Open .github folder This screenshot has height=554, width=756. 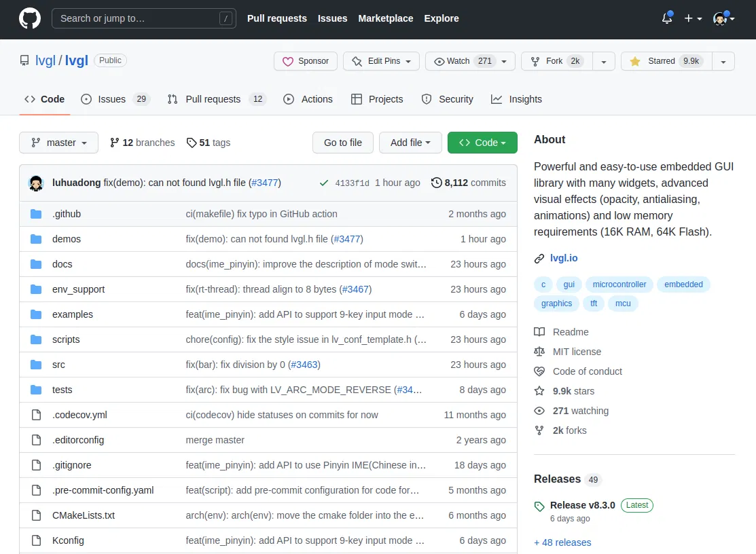67,214
